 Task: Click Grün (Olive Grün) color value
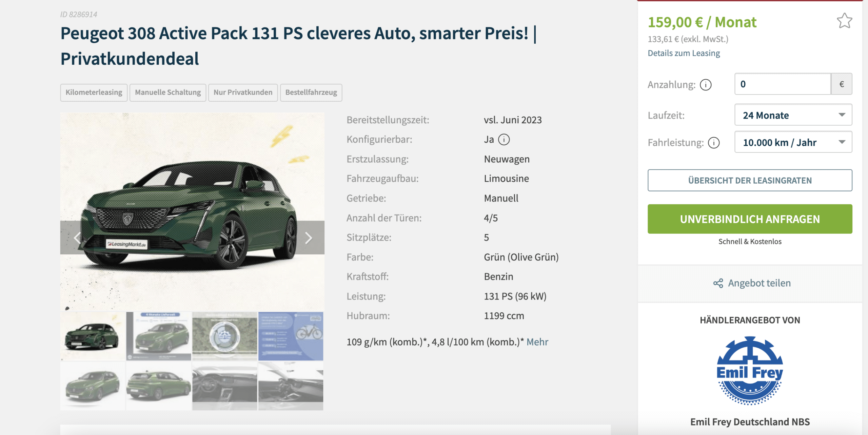click(x=521, y=257)
